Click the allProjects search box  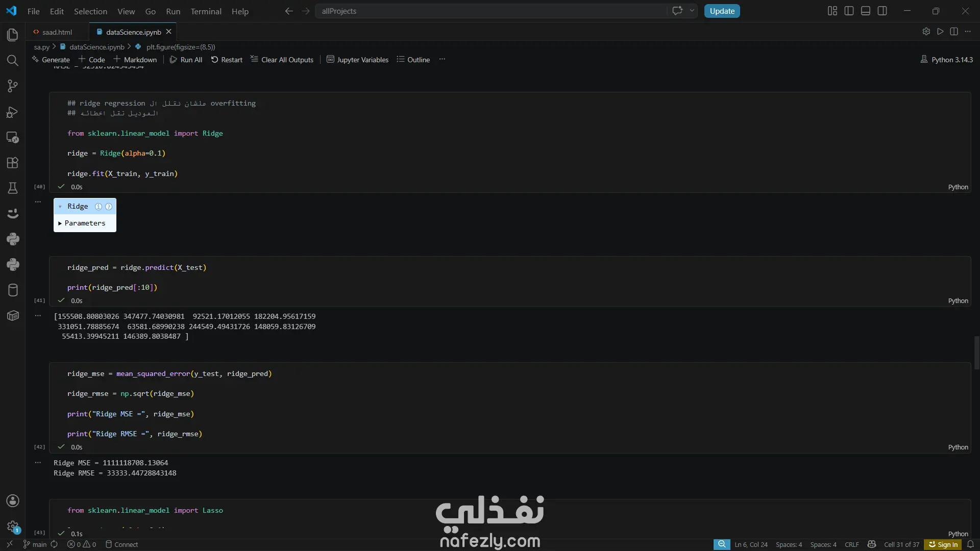(x=491, y=11)
